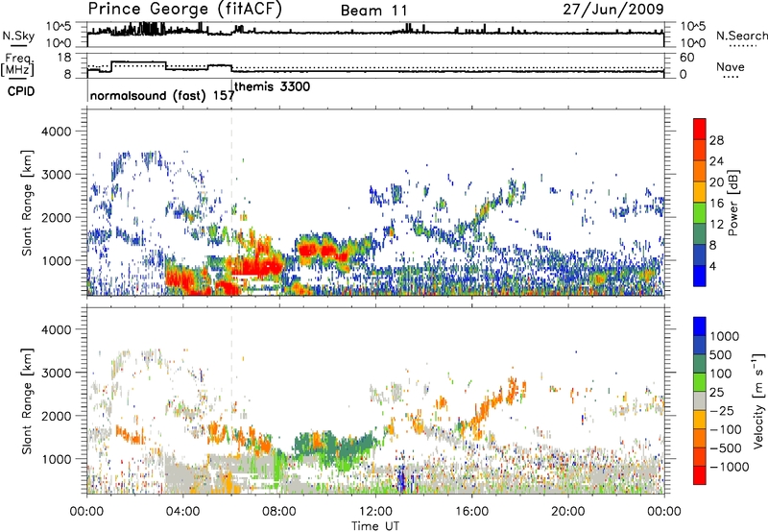Click the '12:00' time axis tick label
Viewport: 768px width, 532px height.
pyautogui.click(x=375, y=512)
